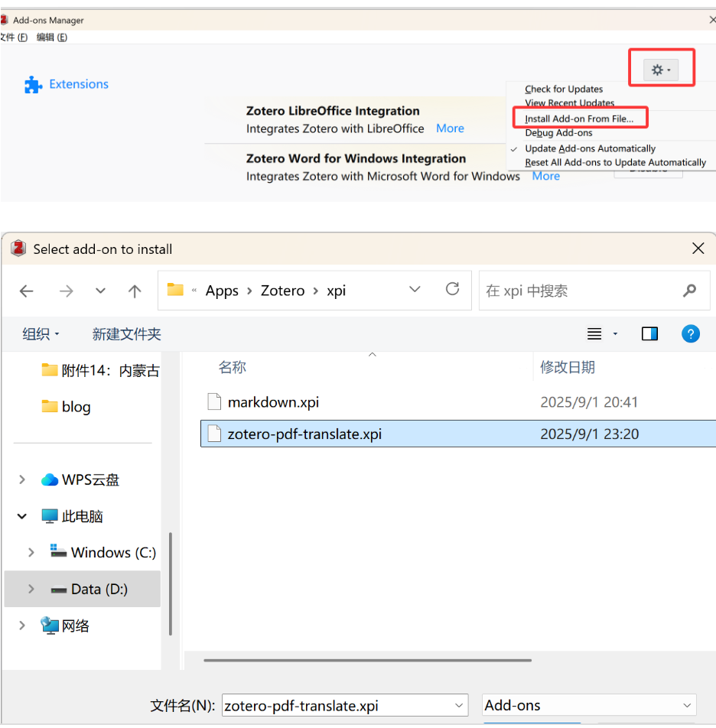This screenshot has width=716, height=728.
Task: Open the Extensions section via puzzle icon
Action: click(31, 84)
